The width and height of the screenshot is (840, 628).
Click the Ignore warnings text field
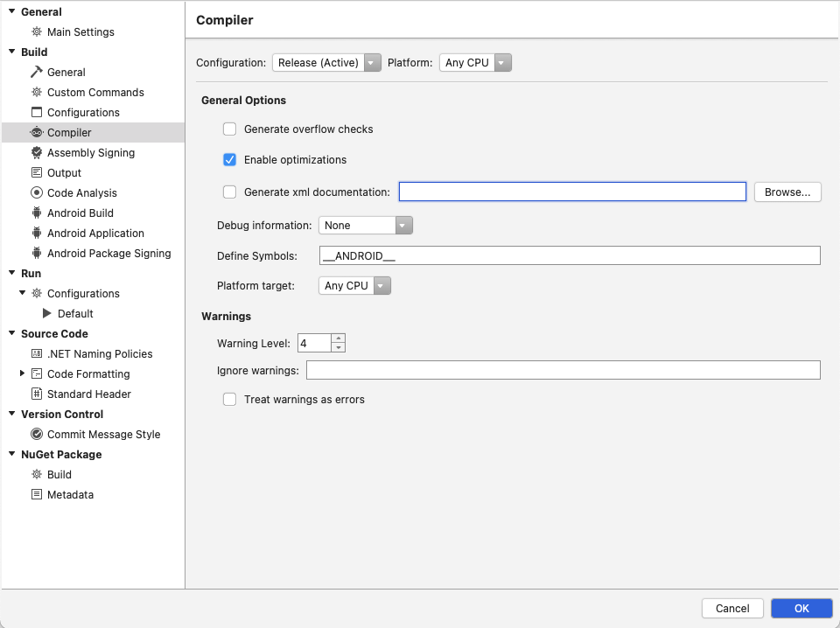click(563, 370)
